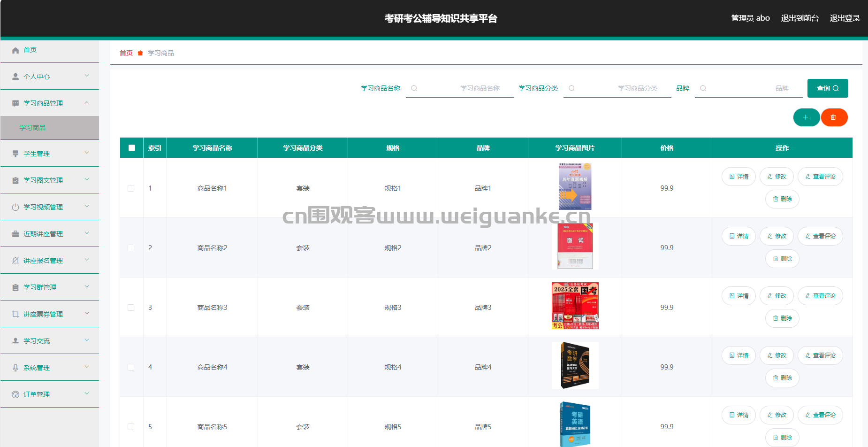Expand the 个人中心 menu chevron
Screen dimensions: 868x447
coord(87,76)
